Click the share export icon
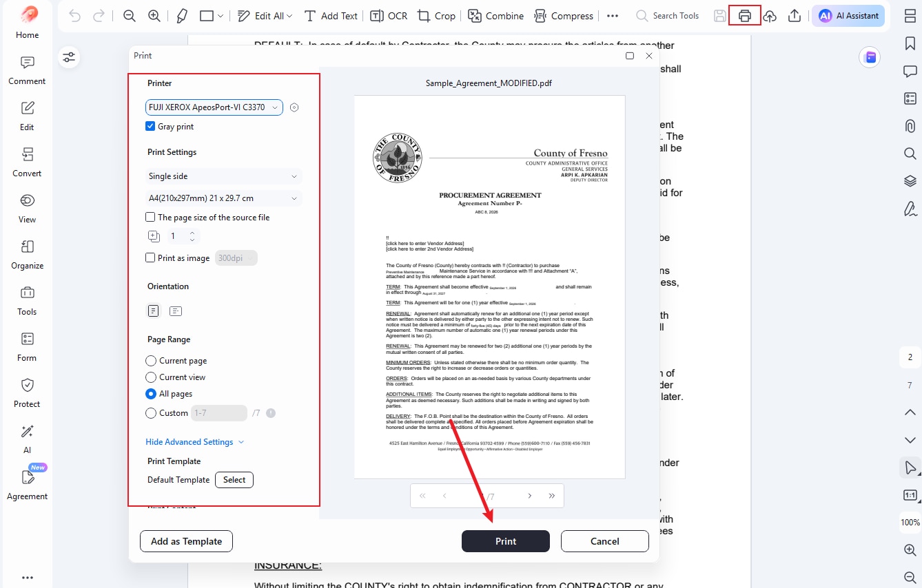The width and height of the screenshot is (922, 588). (795, 16)
